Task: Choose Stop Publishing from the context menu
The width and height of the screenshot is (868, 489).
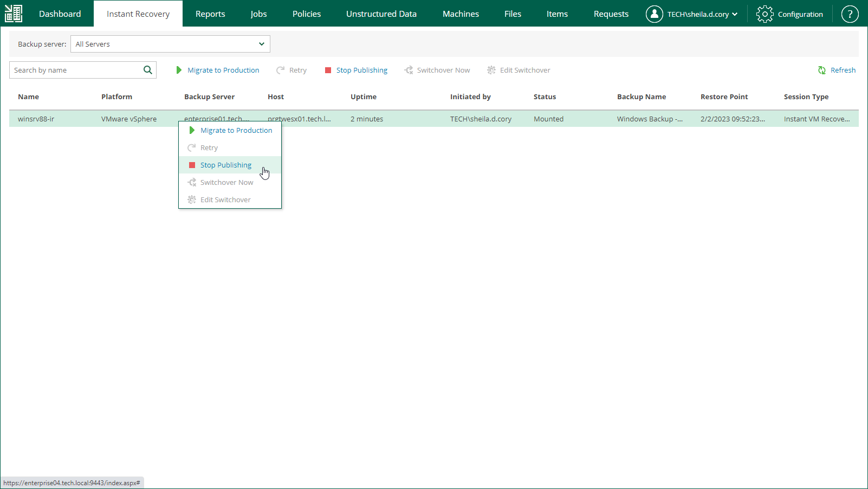Action: click(x=226, y=165)
